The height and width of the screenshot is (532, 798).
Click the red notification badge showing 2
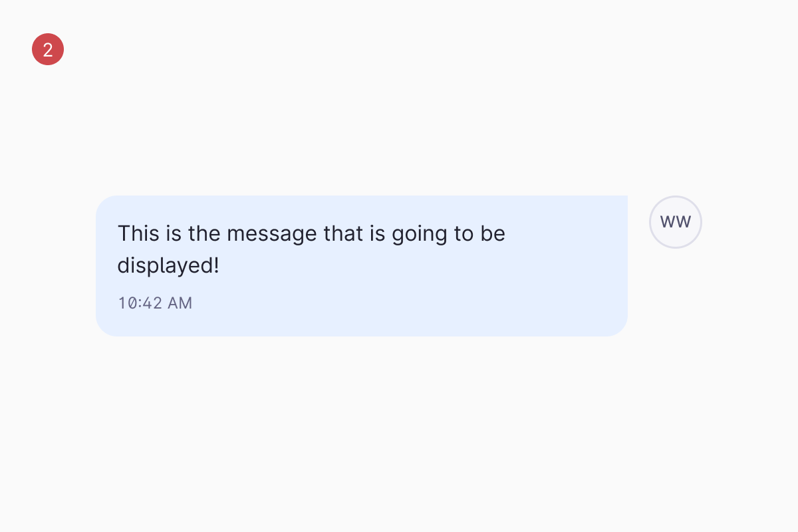tap(48, 49)
